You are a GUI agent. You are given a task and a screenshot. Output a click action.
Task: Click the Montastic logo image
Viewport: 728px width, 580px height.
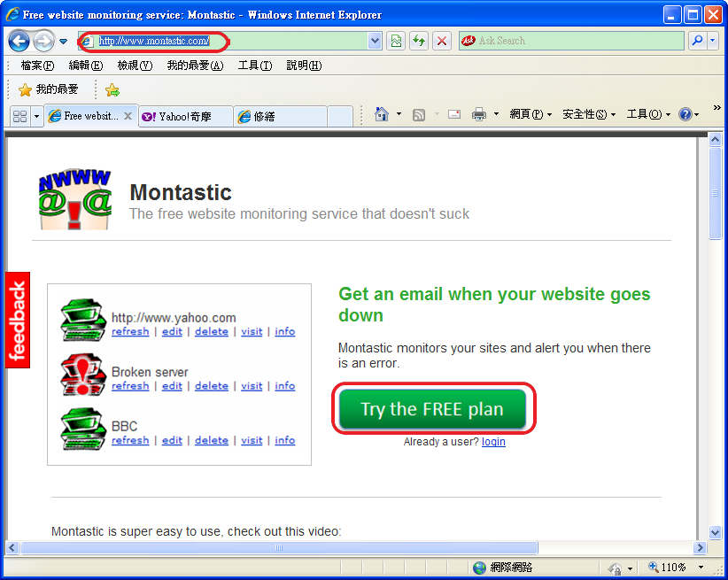click(x=74, y=198)
